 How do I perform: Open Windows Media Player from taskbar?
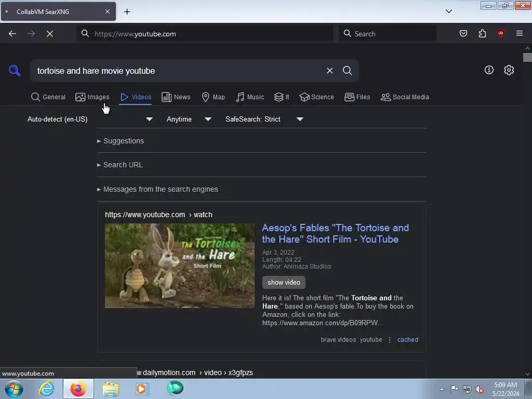tap(142, 389)
